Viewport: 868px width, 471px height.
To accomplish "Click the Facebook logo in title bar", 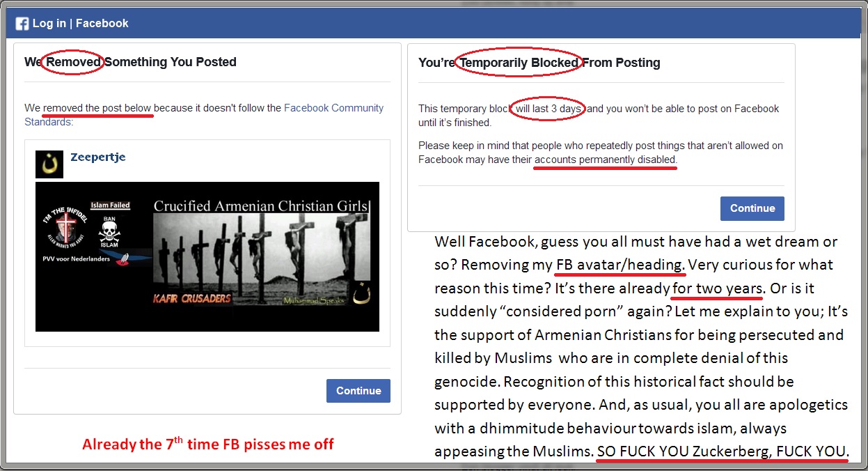I will pyautogui.click(x=22, y=24).
